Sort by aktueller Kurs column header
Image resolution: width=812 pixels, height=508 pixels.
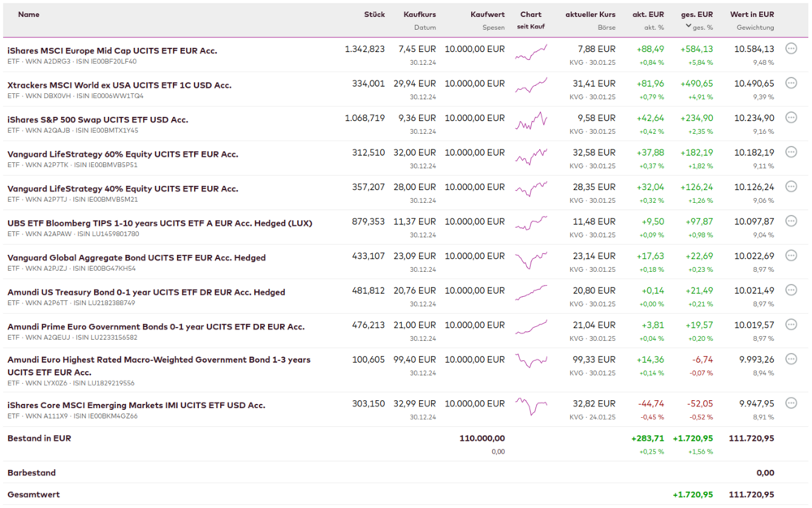click(x=590, y=15)
